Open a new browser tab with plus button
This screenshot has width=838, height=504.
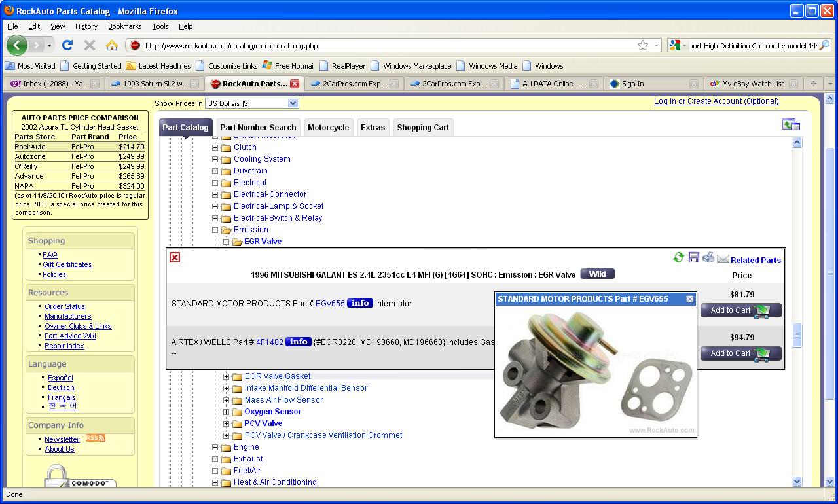click(x=814, y=84)
